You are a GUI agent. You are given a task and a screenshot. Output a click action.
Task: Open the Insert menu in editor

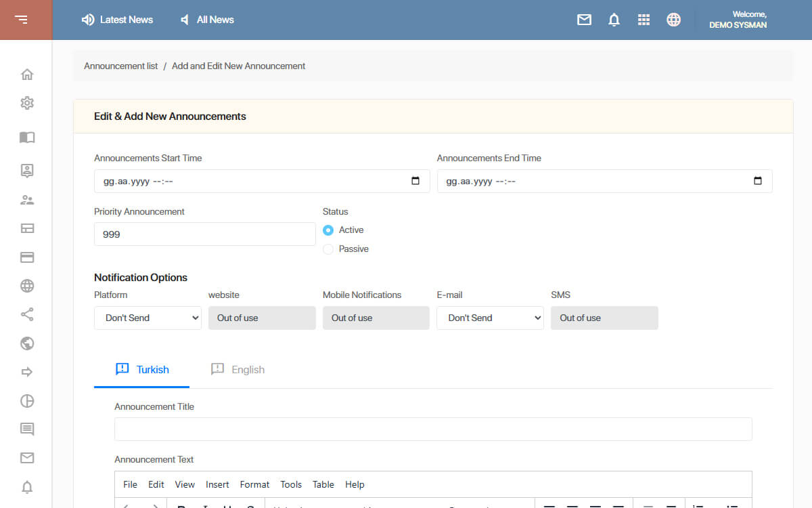coord(217,484)
